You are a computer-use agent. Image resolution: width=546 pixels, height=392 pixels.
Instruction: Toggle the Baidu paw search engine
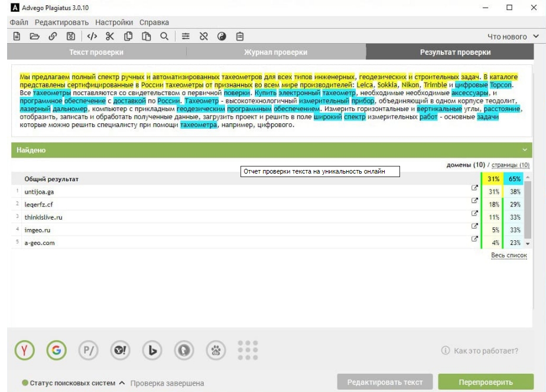point(216,350)
